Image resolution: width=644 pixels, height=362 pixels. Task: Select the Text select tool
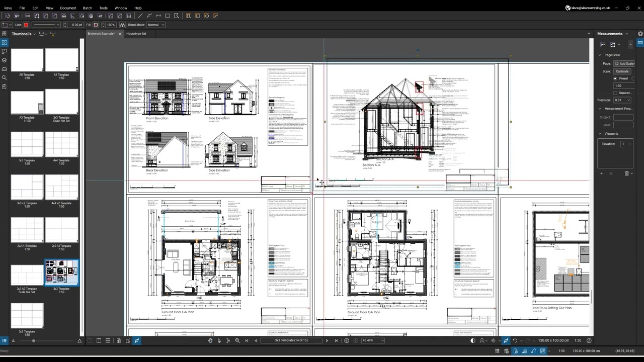[228, 340]
